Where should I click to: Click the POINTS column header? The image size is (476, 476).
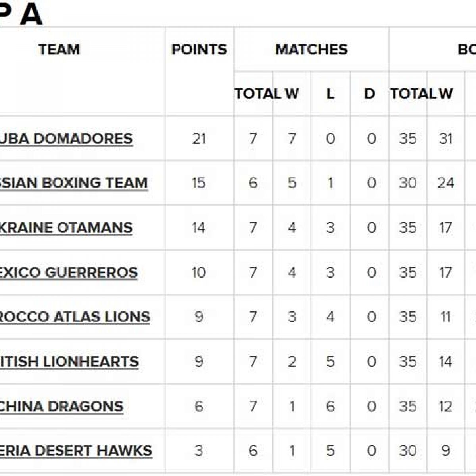[x=199, y=49]
